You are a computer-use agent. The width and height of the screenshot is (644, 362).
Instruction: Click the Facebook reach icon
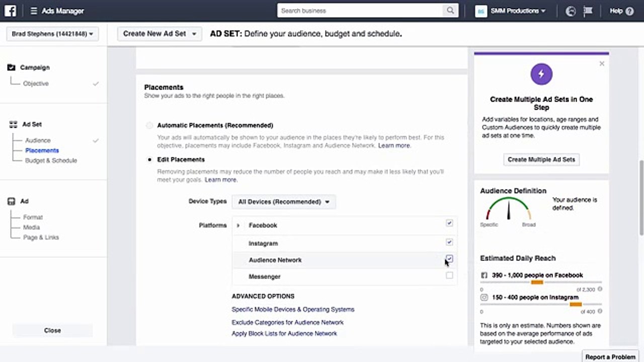pyautogui.click(x=485, y=276)
